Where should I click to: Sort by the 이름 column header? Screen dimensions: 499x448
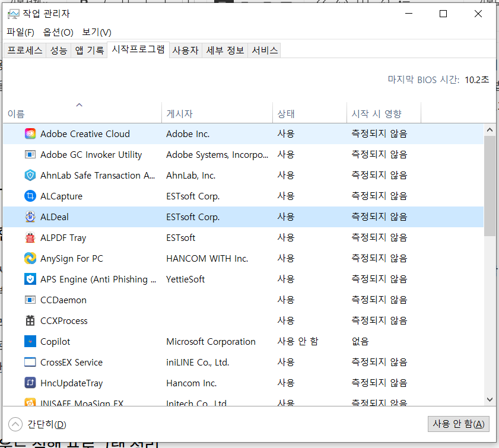pos(82,113)
